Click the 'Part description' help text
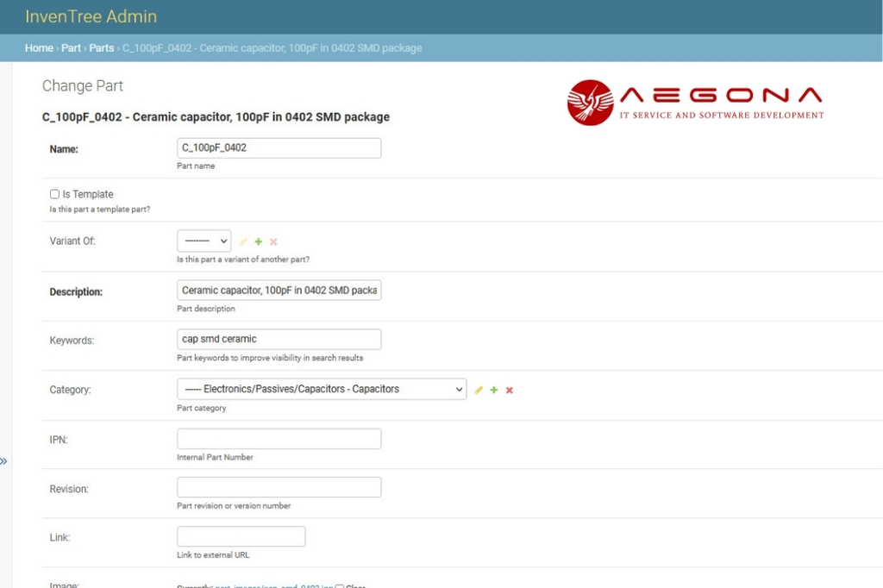 click(x=206, y=309)
